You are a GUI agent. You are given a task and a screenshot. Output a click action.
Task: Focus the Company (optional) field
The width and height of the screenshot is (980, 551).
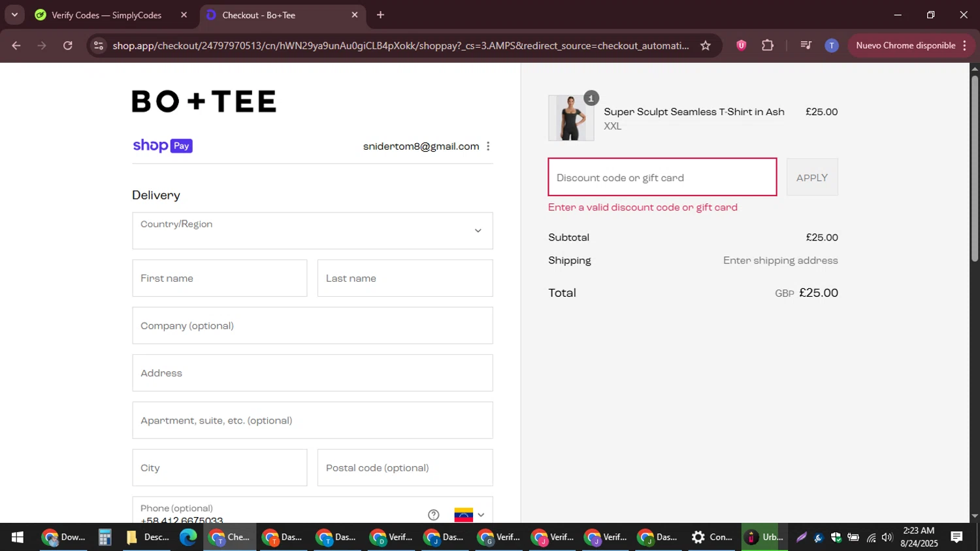point(312,326)
